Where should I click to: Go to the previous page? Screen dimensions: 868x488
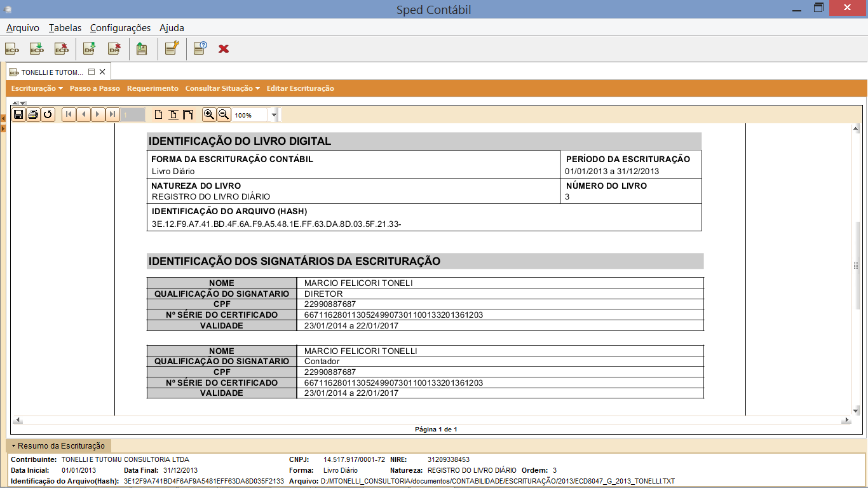tap(83, 114)
